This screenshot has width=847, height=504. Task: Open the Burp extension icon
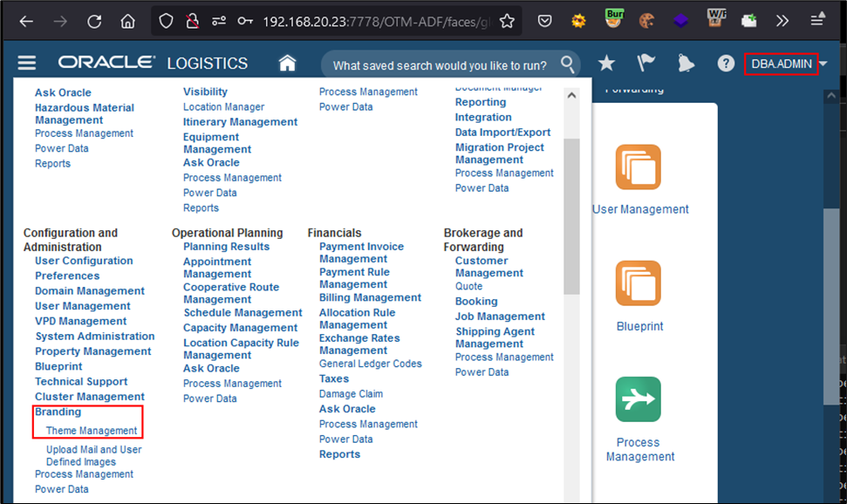tap(613, 19)
